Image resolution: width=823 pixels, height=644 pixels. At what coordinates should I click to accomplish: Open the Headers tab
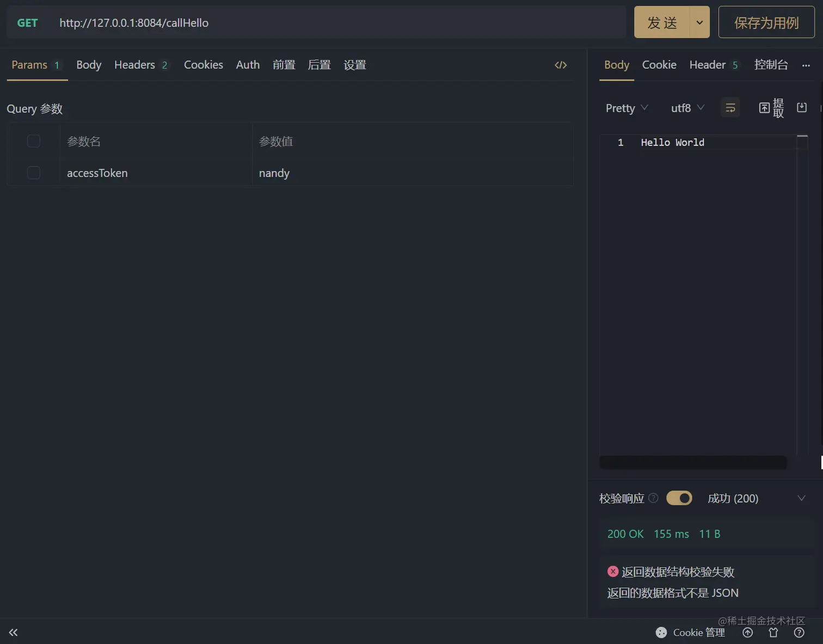[141, 65]
